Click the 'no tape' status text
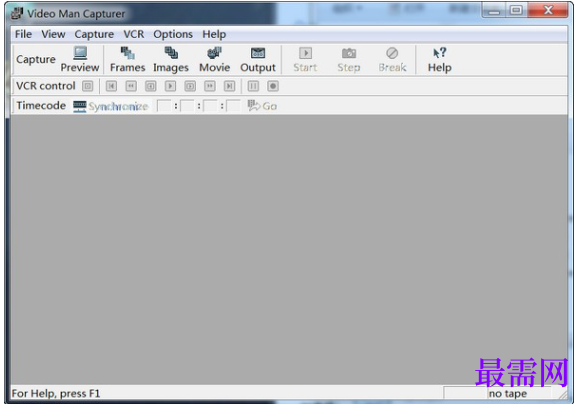587x404 pixels. click(x=508, y=394)
